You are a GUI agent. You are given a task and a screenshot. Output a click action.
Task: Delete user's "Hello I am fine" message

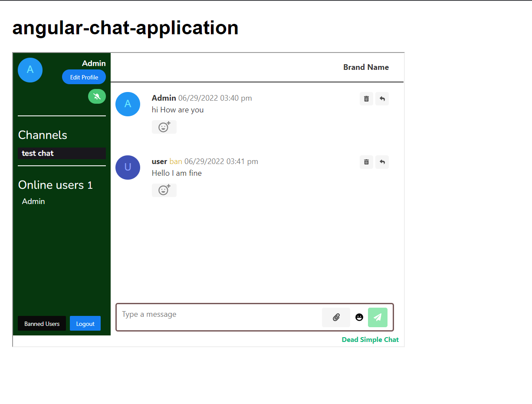tap(366, 162)
